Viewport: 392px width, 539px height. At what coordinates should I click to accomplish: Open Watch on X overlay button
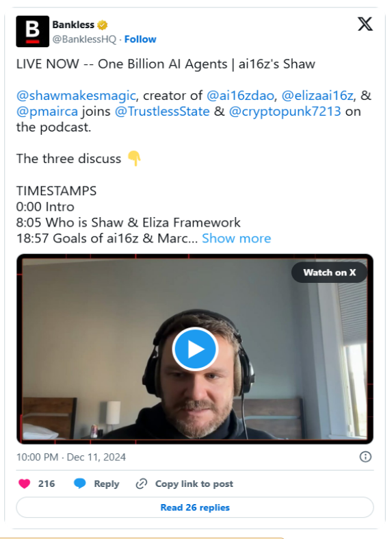pyautogui.click(x=329, y=273)
